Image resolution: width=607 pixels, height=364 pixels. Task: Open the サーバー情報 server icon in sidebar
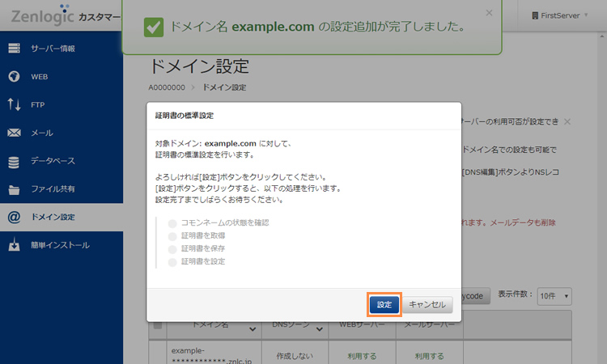pyautogui.click(x=14, y=49)
